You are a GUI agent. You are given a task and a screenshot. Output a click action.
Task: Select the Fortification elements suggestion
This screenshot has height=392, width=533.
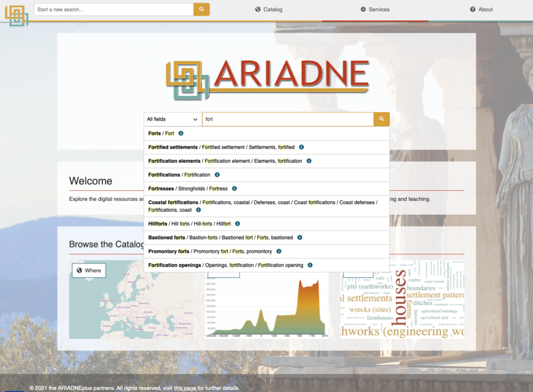pos(266,161)
